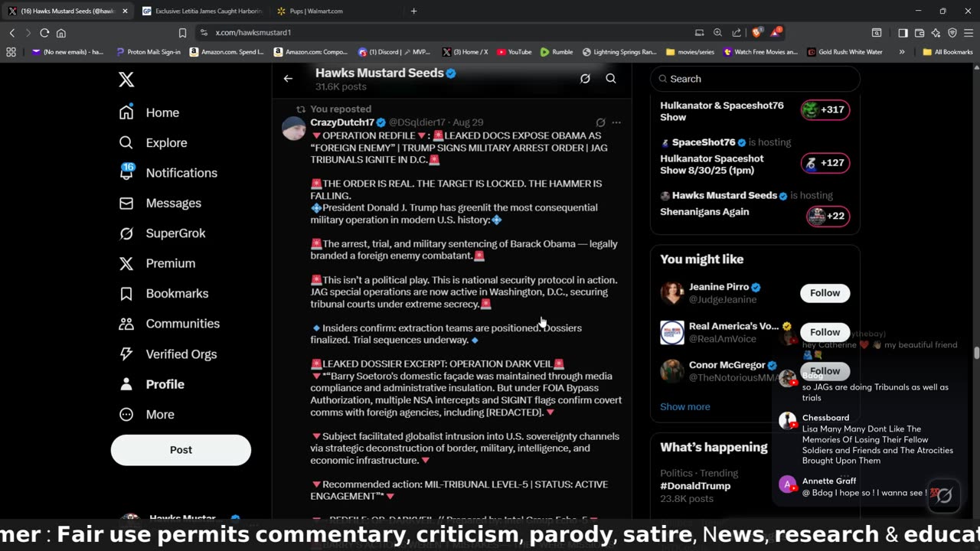
Task: Switch to Letitia James Exclusive tab
Action: click(202, 11)
